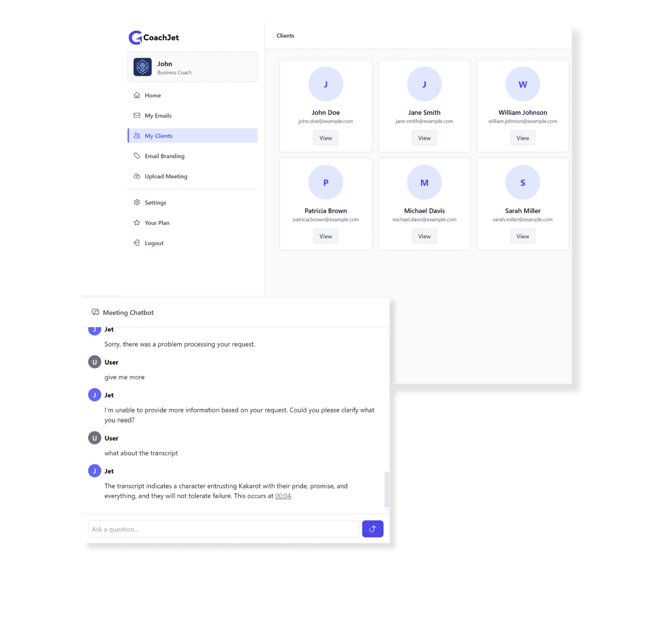Choose Logout in the sidebar
The width and height of the screenshot is (671, 644).
pyautogui.click(x=192, y=243)
